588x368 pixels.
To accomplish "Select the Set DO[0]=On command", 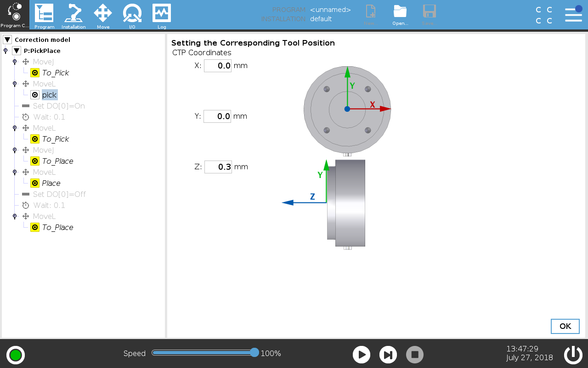I will [x=58, y=106].
